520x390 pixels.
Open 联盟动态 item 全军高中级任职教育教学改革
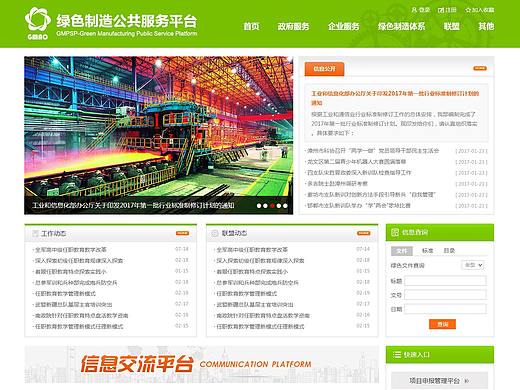click(252, 249)
